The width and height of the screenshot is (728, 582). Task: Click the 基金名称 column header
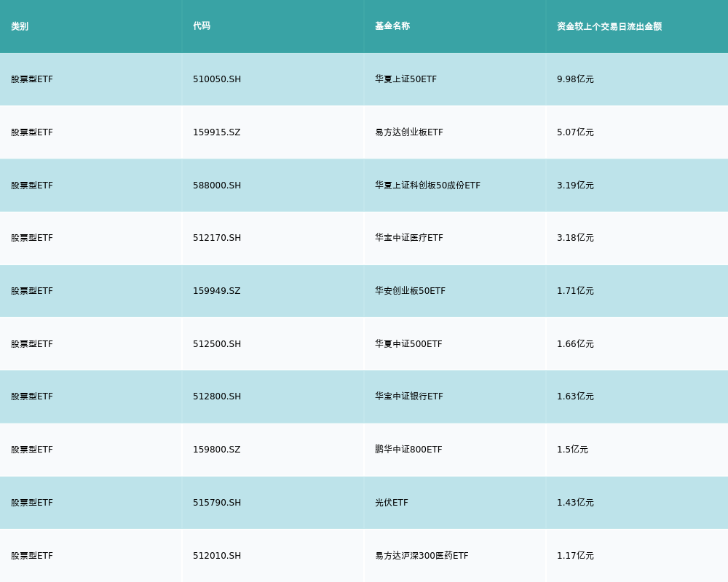coord(392,26)
